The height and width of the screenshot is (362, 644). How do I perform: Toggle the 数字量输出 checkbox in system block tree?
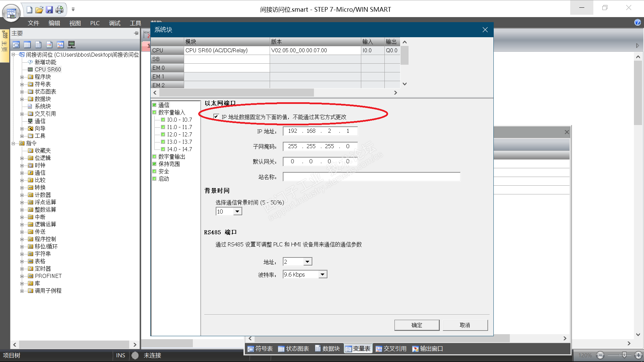[154, 157]
